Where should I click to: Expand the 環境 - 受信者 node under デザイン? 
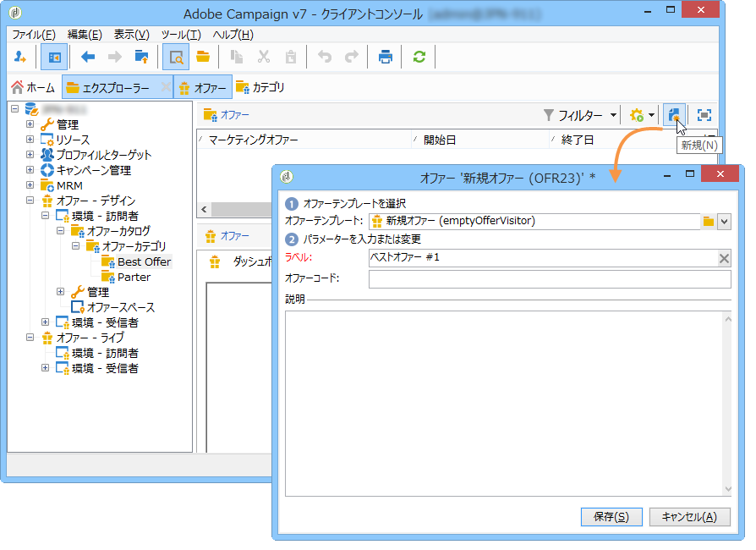45,322
